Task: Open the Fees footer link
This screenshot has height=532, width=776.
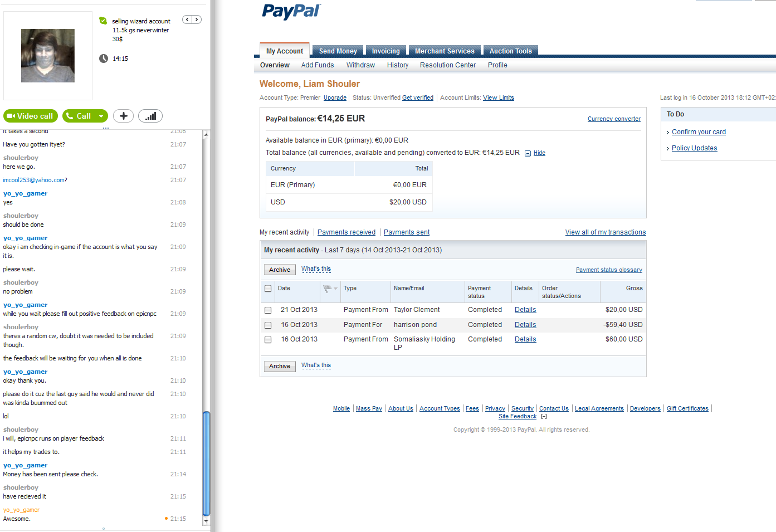Action: coord(472,408)
